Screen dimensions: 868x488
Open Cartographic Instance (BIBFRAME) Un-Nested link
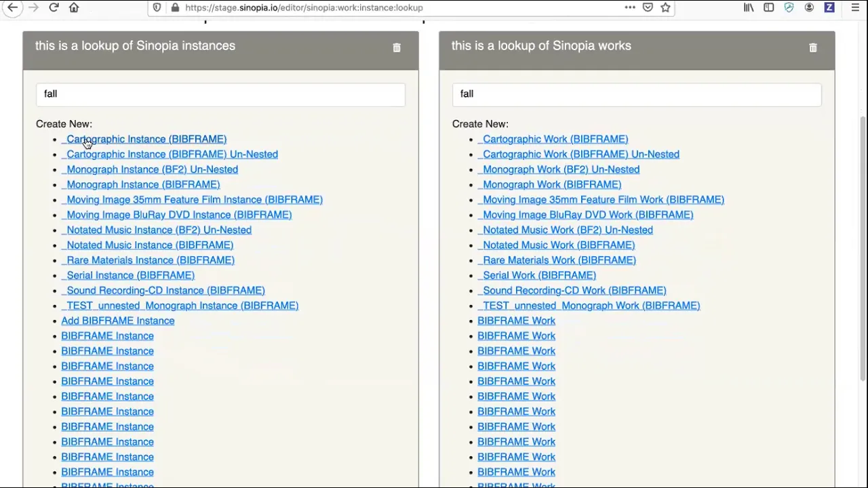(170, 154)
